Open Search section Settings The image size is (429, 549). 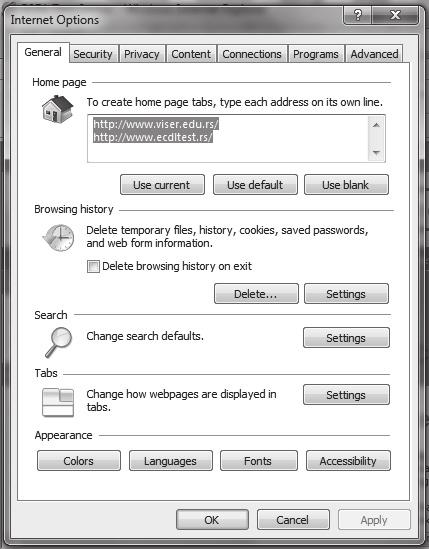click(x=346, y=338)
